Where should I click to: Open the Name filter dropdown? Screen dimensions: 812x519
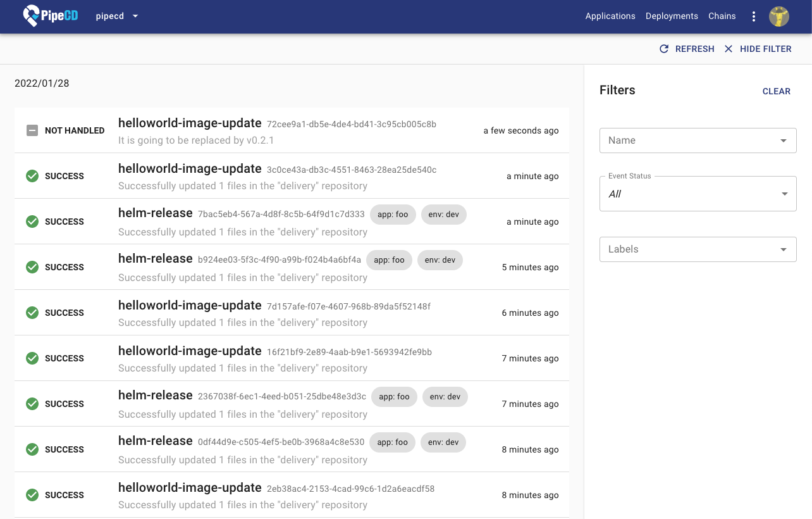tap(698, 141)
